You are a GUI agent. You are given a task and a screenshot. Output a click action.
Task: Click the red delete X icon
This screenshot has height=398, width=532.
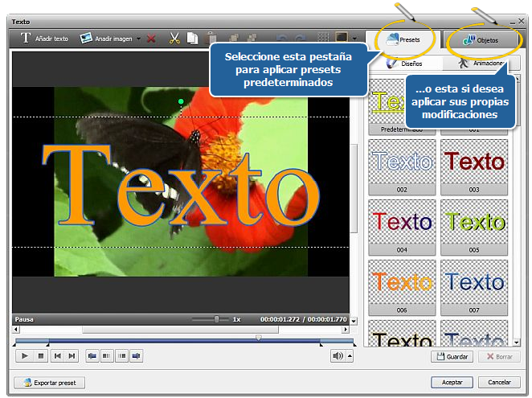151,39
